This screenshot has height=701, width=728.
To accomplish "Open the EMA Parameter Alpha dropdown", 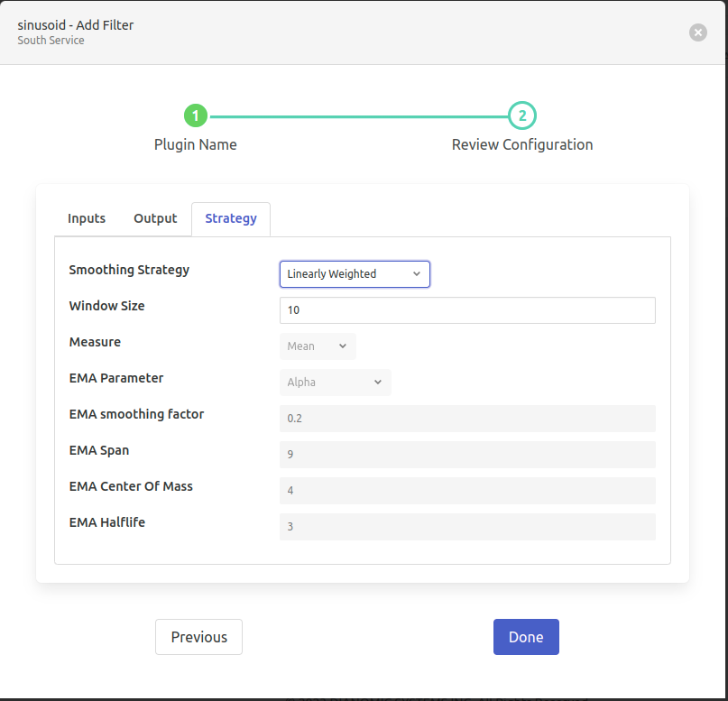I will point(335,383).
